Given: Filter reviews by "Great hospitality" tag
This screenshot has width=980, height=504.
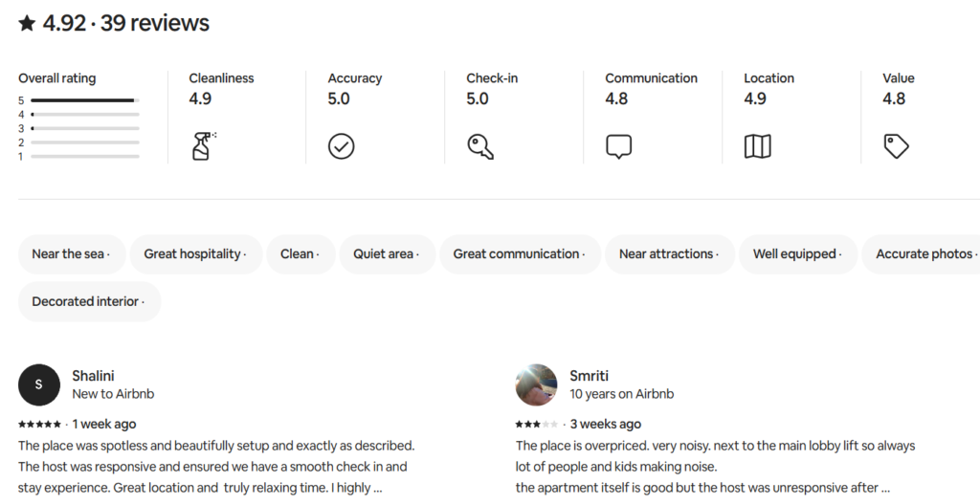Looking at the screenshot, I should click(195, 254).
